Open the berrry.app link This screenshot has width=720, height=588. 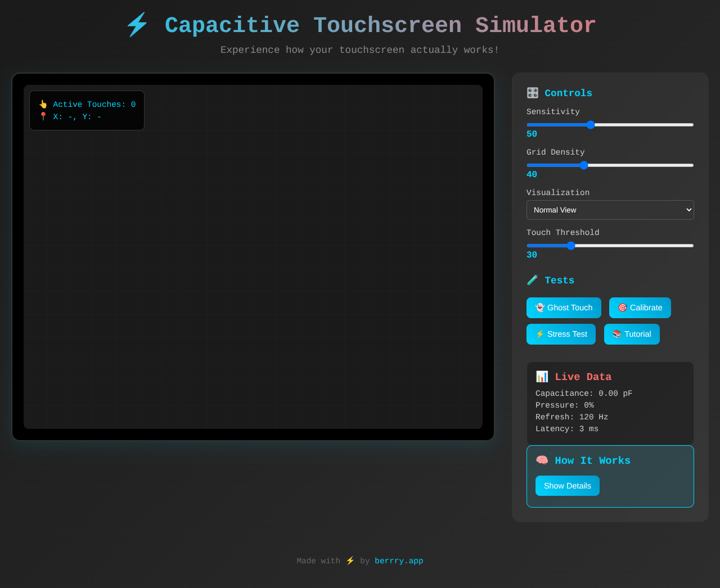point(399,560)
